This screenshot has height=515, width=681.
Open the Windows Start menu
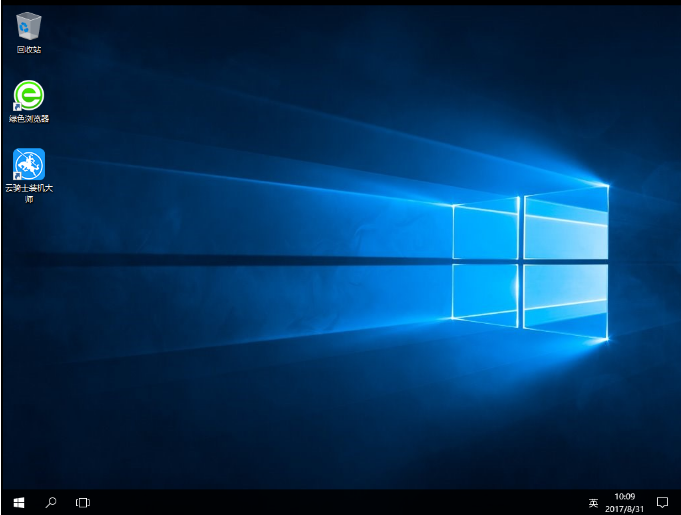coord(19,503)
